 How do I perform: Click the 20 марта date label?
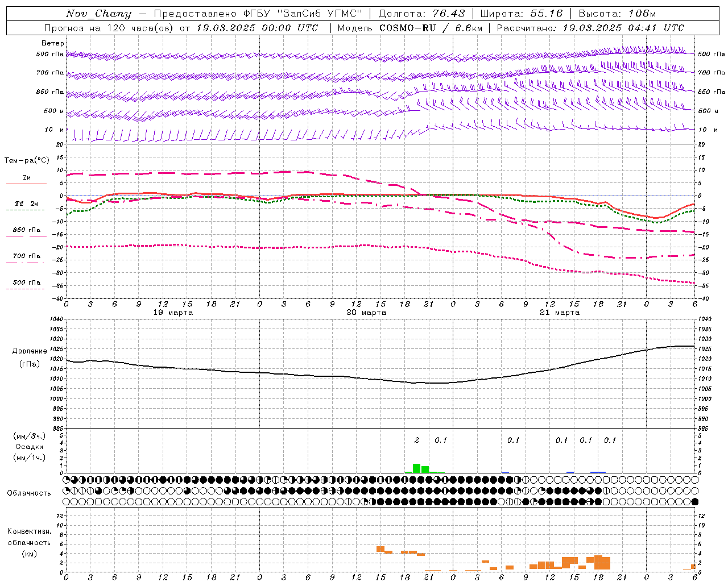(366, 313)
